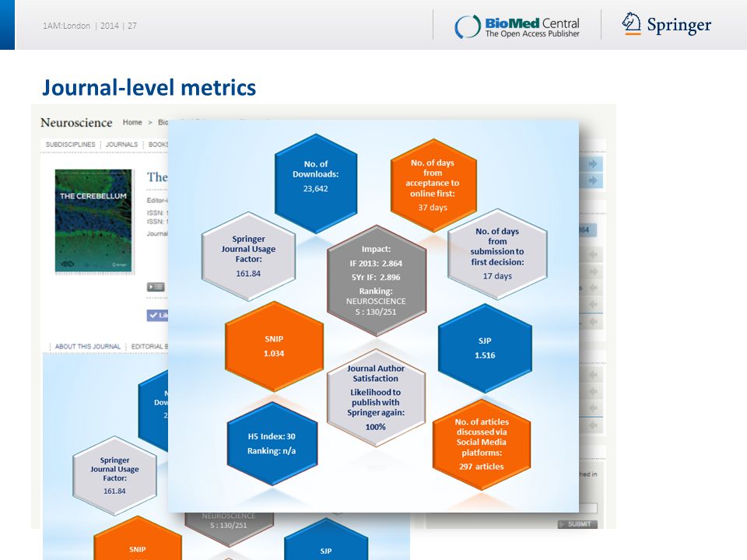The image size is (747, 560).
Task: Click the 'Ranking: n/a' text
Action: (272, 451)
